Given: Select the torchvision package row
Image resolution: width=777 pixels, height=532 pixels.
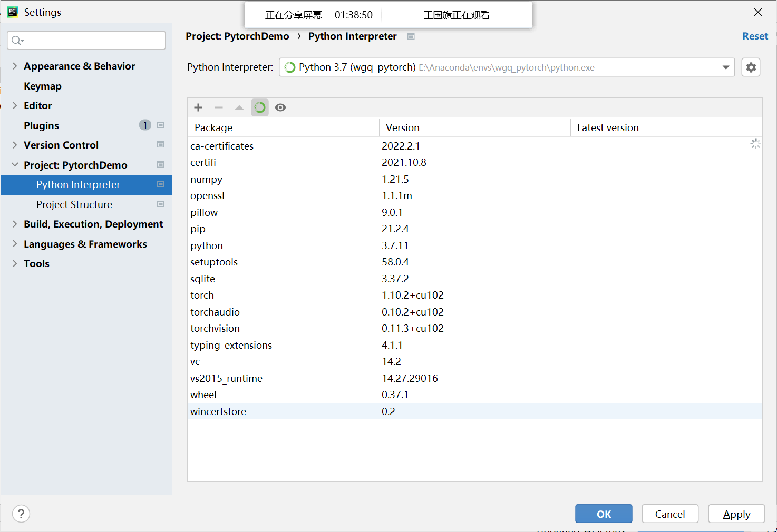Looking at the screenshot, I should [474, 329].
